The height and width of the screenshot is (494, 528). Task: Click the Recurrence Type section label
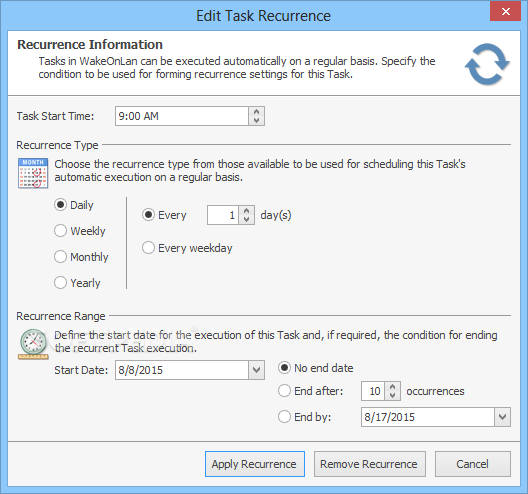[57, 145]
